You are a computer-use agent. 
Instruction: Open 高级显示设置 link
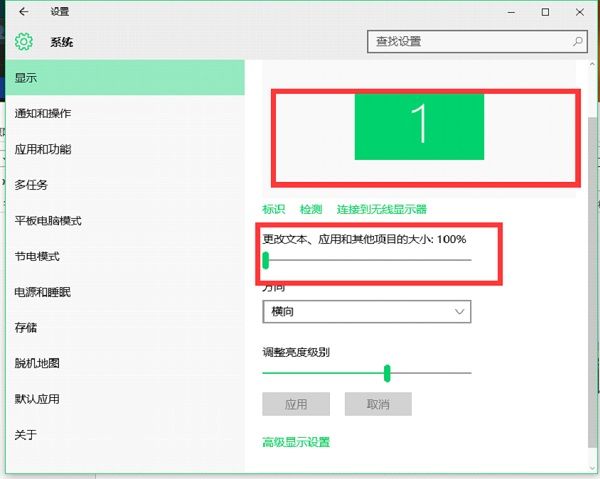296,442
